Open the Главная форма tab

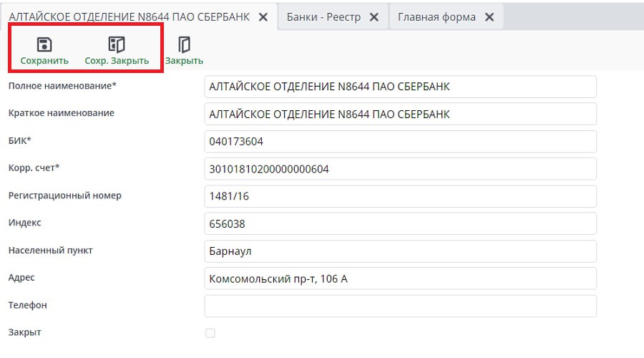tap(436, 16)
